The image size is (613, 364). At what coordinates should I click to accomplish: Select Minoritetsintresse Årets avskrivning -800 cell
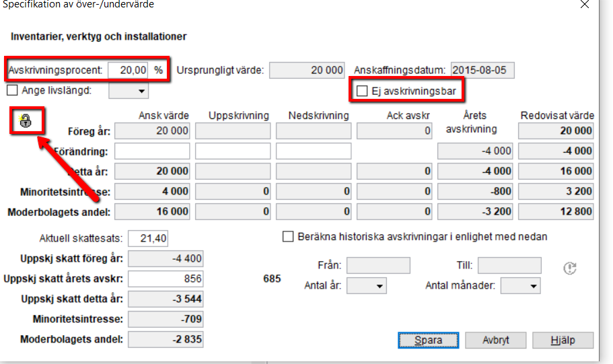(x=475, y=191)
